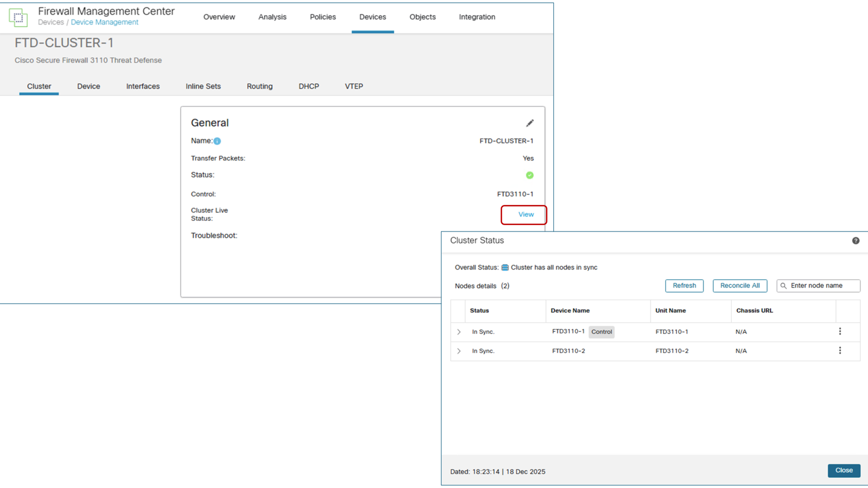Click the green cluster status check icon
The width and height of the screenshot is (868, 488).
tap(529, 175)
